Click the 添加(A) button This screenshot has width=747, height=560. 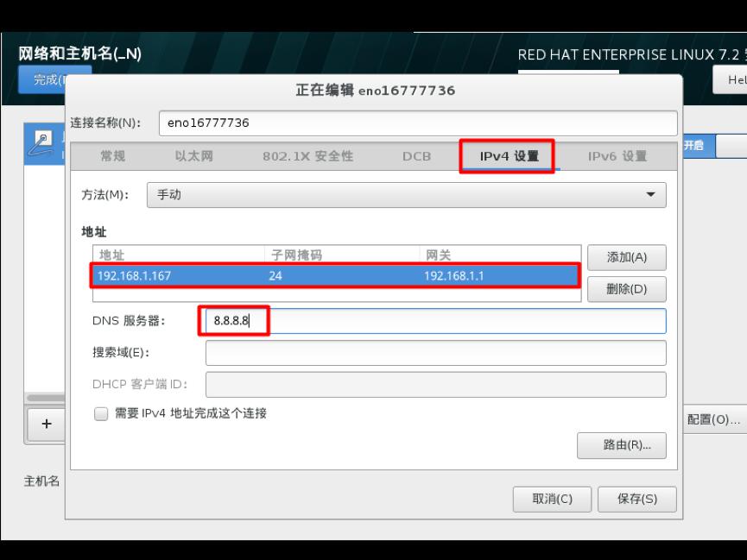coord(626,258)
